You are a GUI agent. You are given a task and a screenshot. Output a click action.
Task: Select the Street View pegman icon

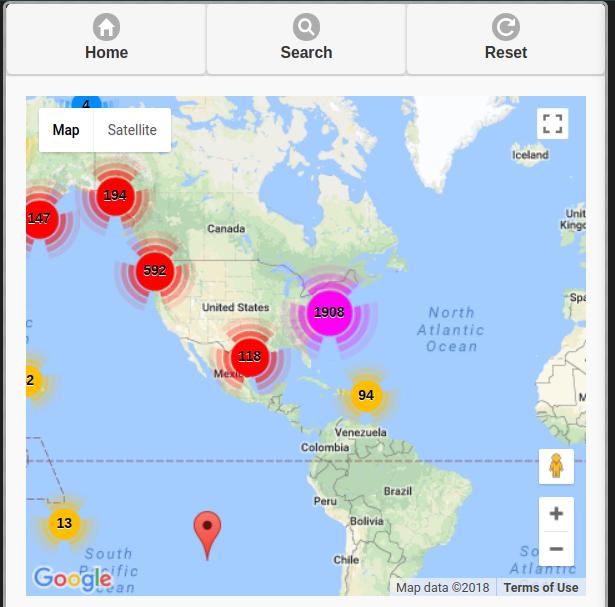556,467
